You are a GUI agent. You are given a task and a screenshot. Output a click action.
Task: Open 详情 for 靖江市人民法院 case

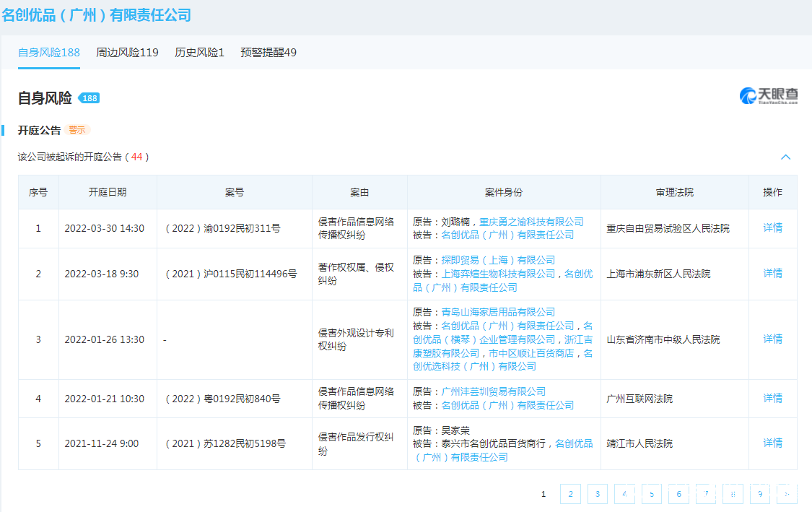[x=772, y=443]
